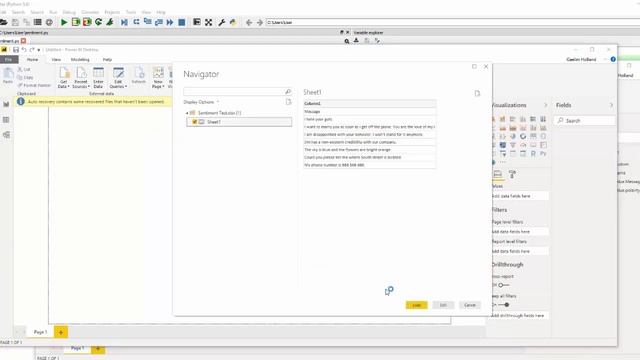Click Spyder's Maximize current pane icon
The image size is (640, 360).
(197, 22)
